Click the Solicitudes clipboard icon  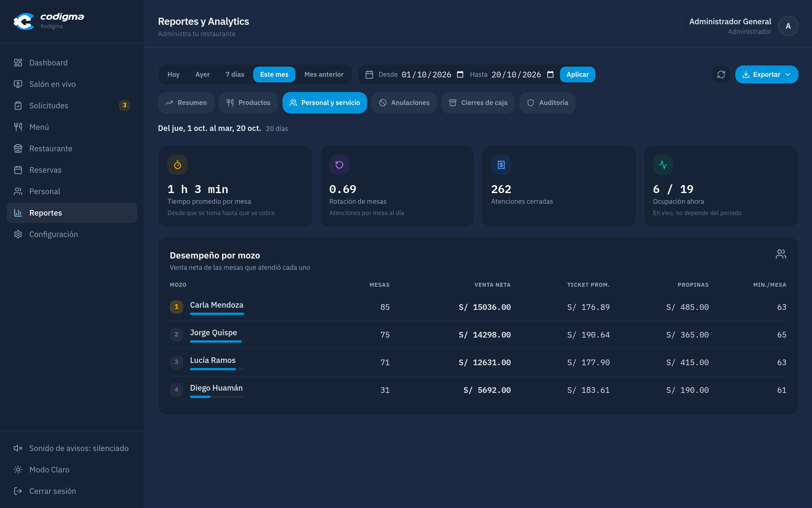(18, 106)
